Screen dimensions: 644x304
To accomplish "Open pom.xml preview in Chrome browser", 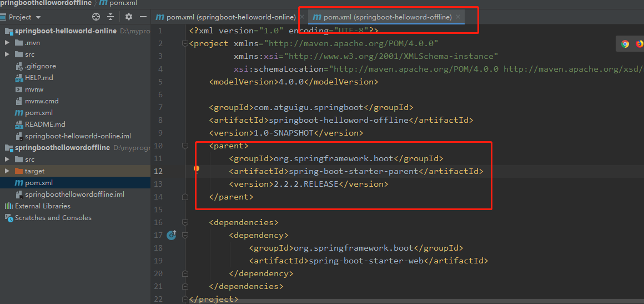I will [x=625, y=43].
